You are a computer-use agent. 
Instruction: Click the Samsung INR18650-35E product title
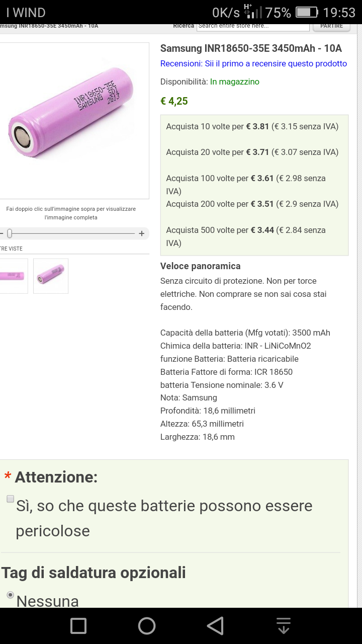tap(251, 48)
